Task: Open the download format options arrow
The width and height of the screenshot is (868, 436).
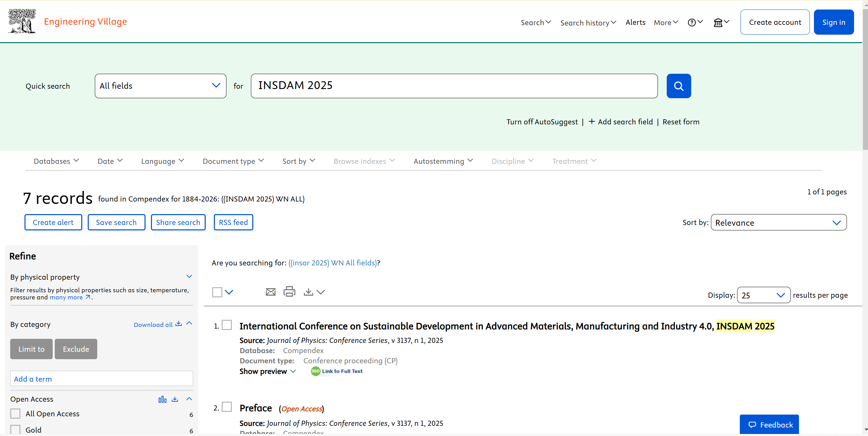Action: tap(321, 292)
